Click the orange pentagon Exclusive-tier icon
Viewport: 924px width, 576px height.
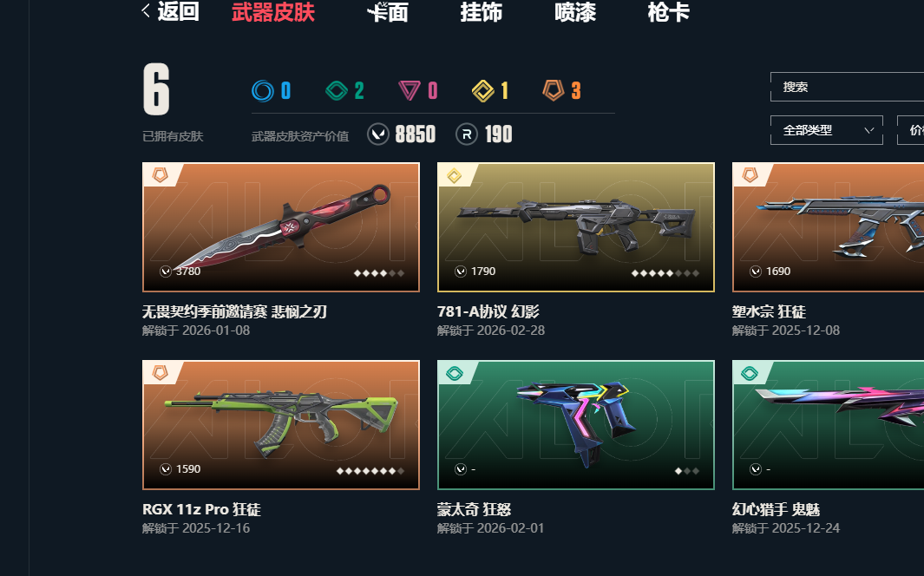pos(554,90)
